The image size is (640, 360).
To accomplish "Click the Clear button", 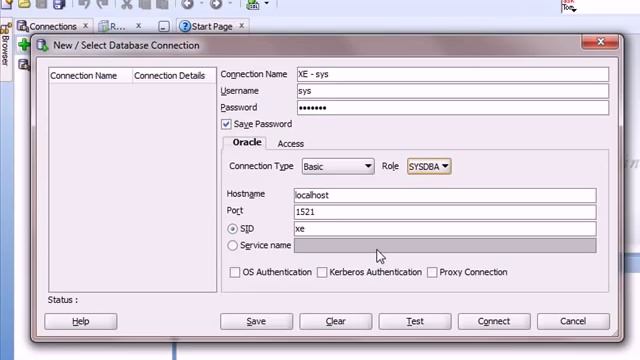I will point(336,321).
